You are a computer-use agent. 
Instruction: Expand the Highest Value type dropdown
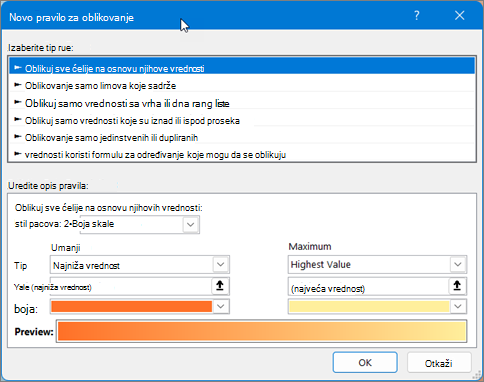click(458, 265)
